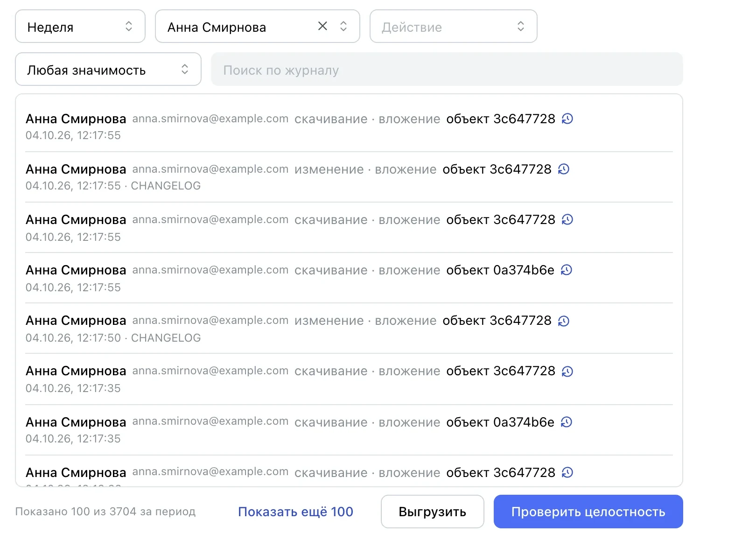Open history icon for изменение at 12:17:50

pos(564,321)
